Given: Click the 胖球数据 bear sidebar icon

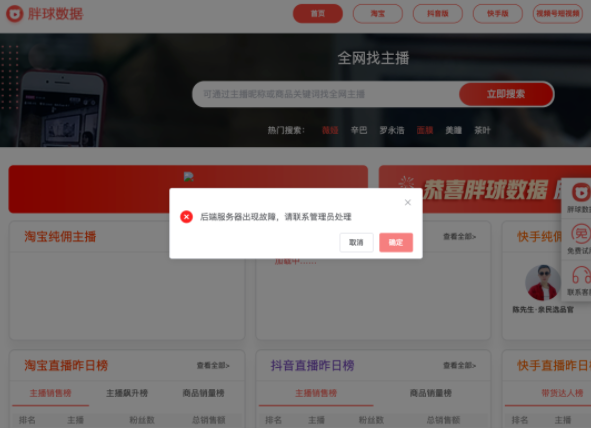Looking at the screenshot, I should [581, 192].
